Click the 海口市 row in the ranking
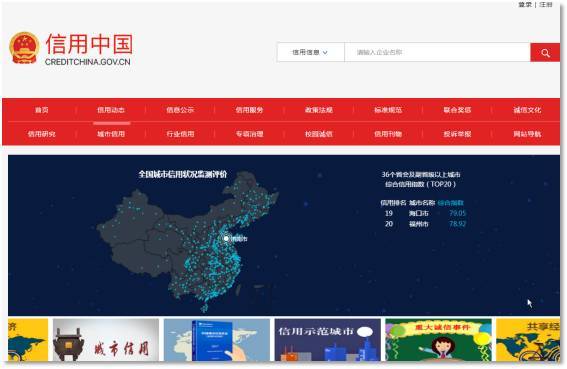 (425, 213)
